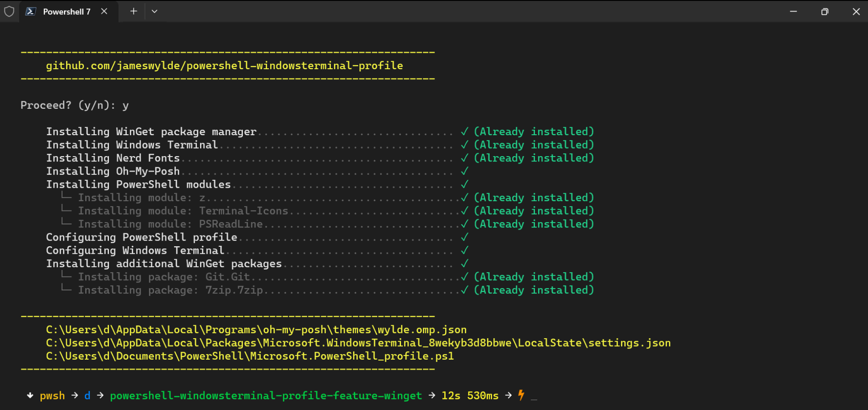Expand the new tab profile dropdown
Image resolution: width=868 pixels, height=410 pixels.
pyautogui.click(x=154, y=11)
